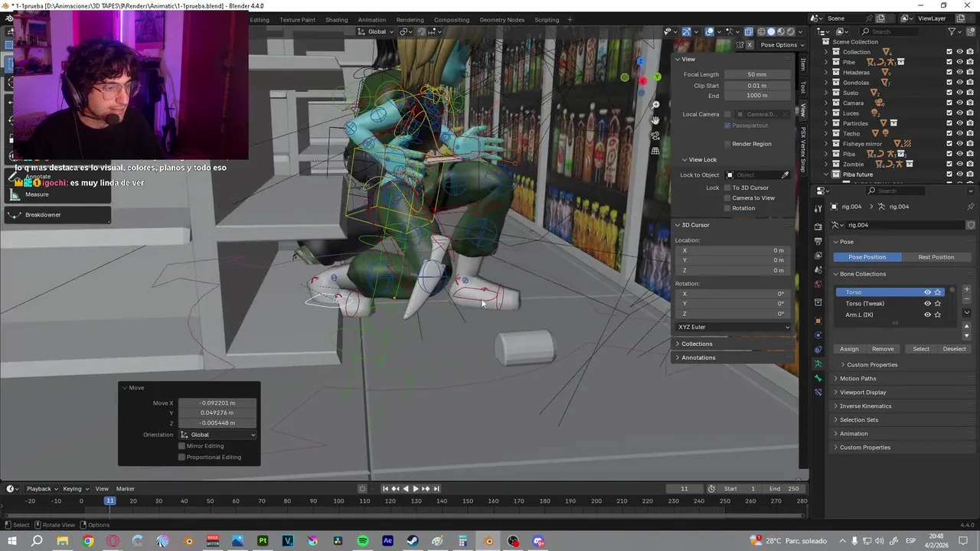Select material preview shading
This screenshot has width=980, height=551.
(x=781, y=31)
